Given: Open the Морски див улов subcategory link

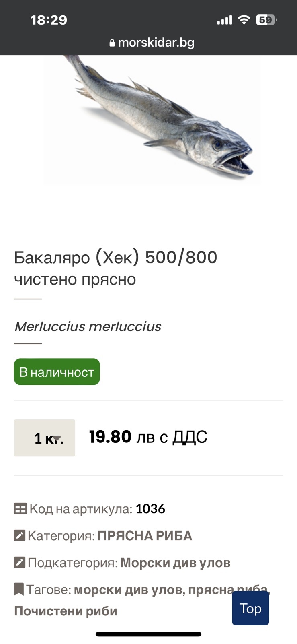Looking at the screenshot, I should 175,563.
